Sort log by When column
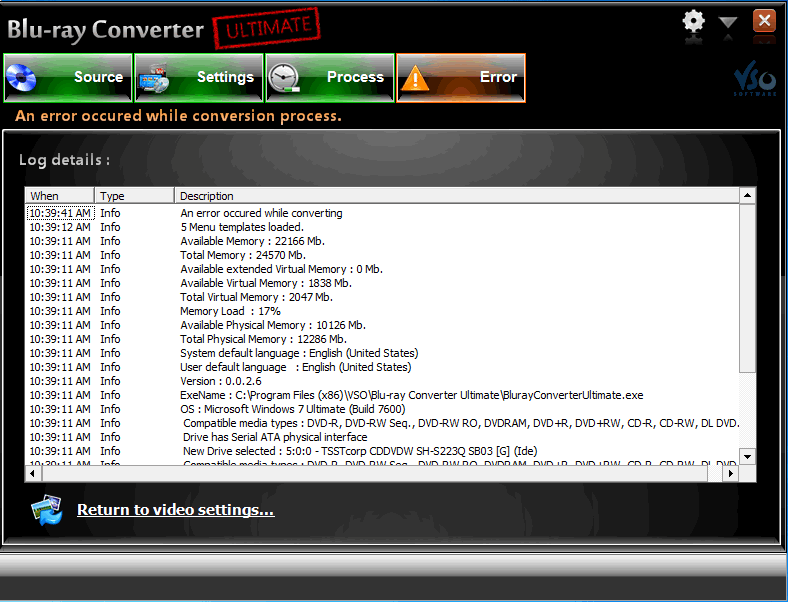The width and height of the screenshot is (788, 602). (60, 195)
